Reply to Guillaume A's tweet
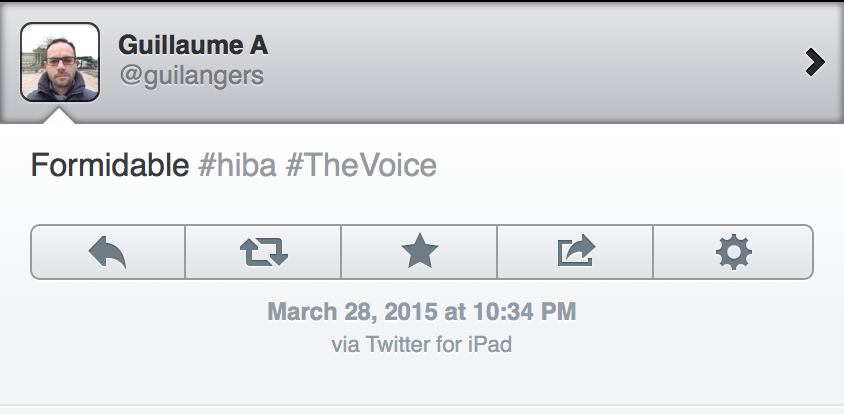 (x=108, y=252)
